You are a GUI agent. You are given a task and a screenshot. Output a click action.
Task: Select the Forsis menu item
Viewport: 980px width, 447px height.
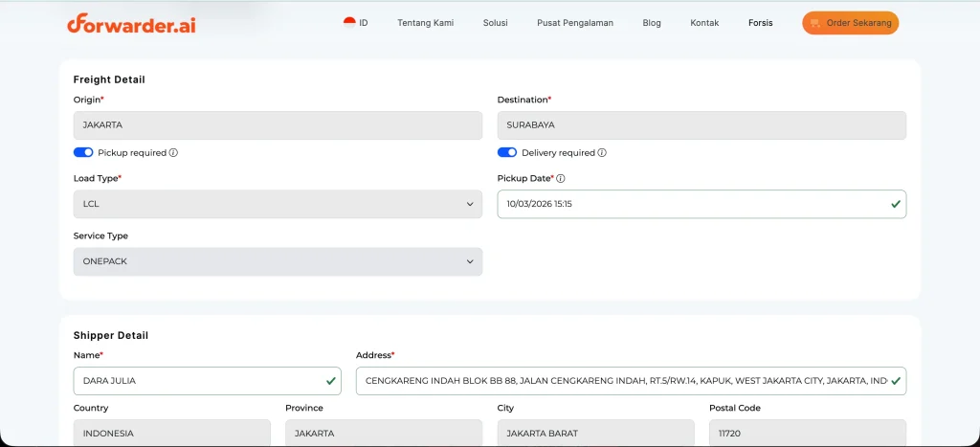pyautogui.click(x=761, y=23)
